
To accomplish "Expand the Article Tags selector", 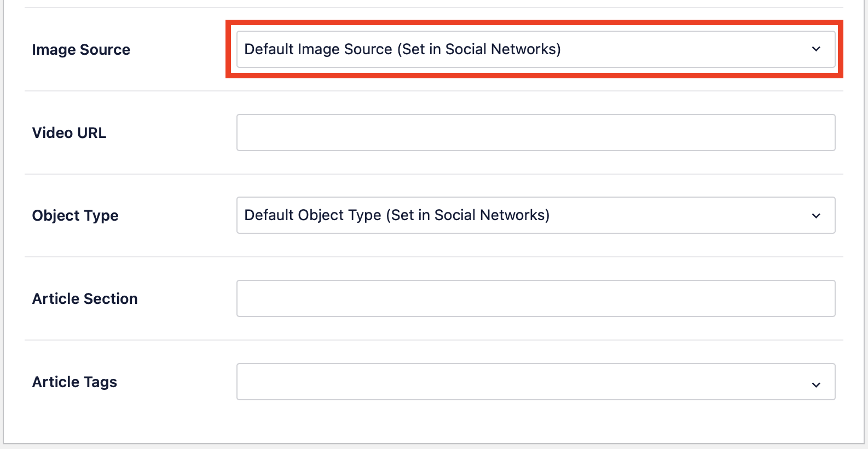I will coord(536,382).
